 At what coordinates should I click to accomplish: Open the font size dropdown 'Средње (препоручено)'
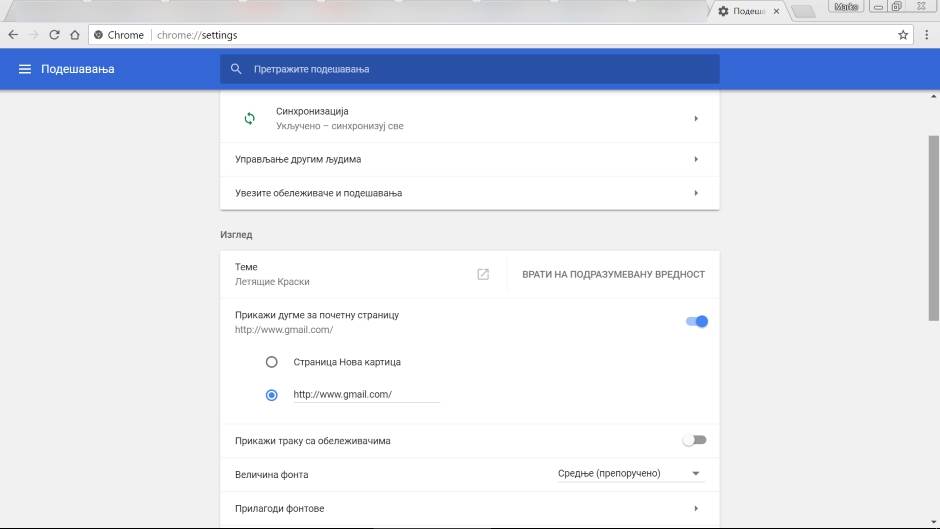point(630,474)
